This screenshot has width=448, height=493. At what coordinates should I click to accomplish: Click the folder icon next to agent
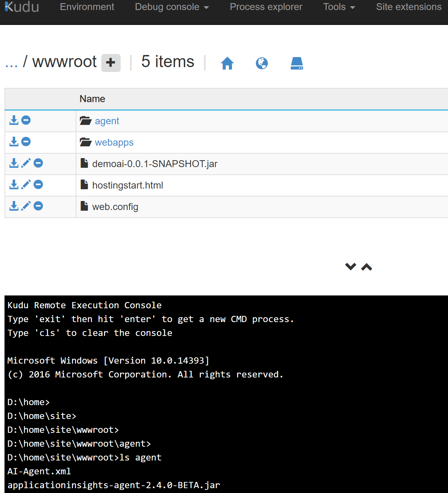pyautogui.click(x=85, y=120)
